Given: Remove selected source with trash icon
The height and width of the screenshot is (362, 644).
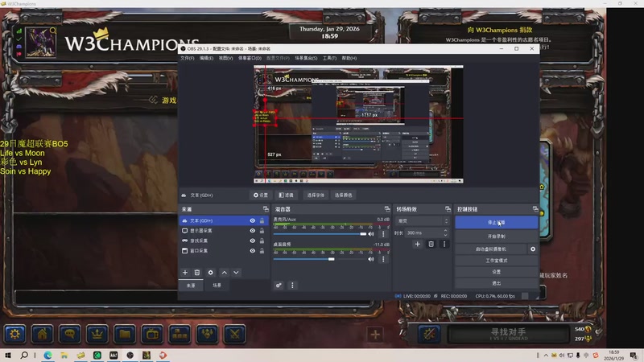Looking at the screenshot, I should (x=197, y=273).
